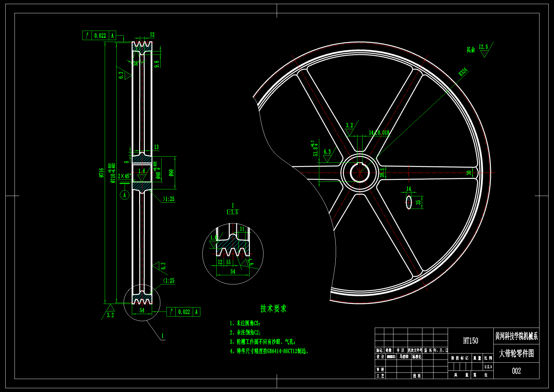The width and height of the screenshot is (554, 392).
Task: Click the "其余" surface finish label
Action: [x=471, y=50]
